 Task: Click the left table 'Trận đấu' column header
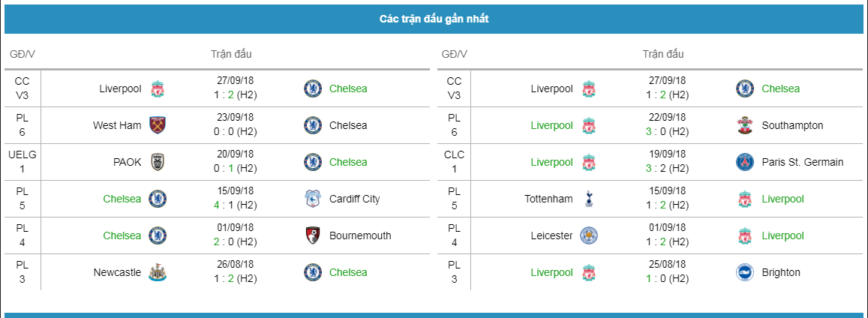[231, 54]
